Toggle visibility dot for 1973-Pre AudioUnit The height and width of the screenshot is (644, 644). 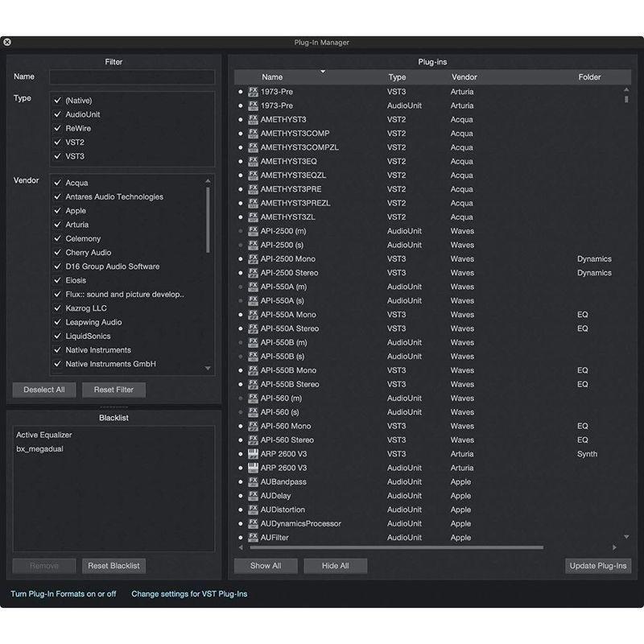tap(241, 105)
